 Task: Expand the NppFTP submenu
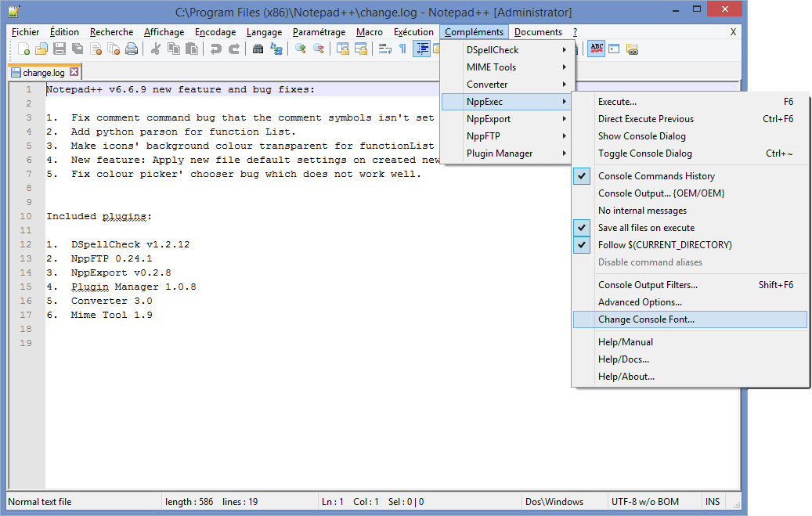tap(505, 136)
